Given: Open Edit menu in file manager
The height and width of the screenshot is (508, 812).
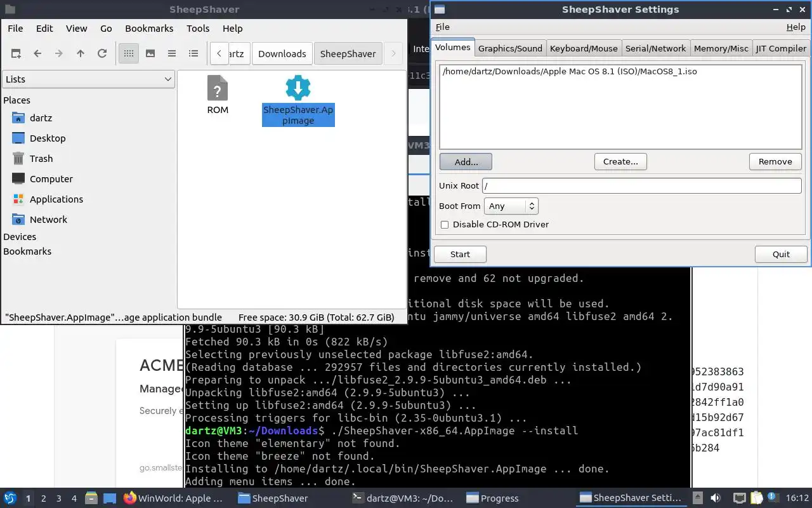Looking at the screenshot, I should (x=44, y=29).
